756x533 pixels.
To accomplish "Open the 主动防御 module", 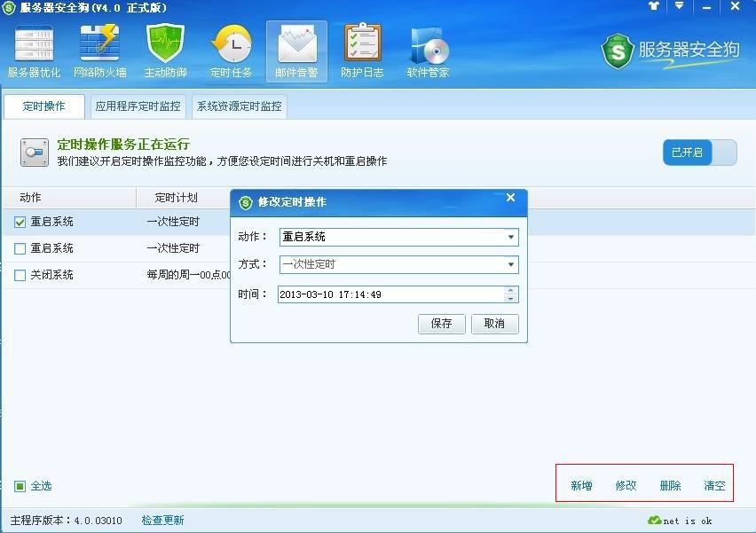I will click(165, 49).
